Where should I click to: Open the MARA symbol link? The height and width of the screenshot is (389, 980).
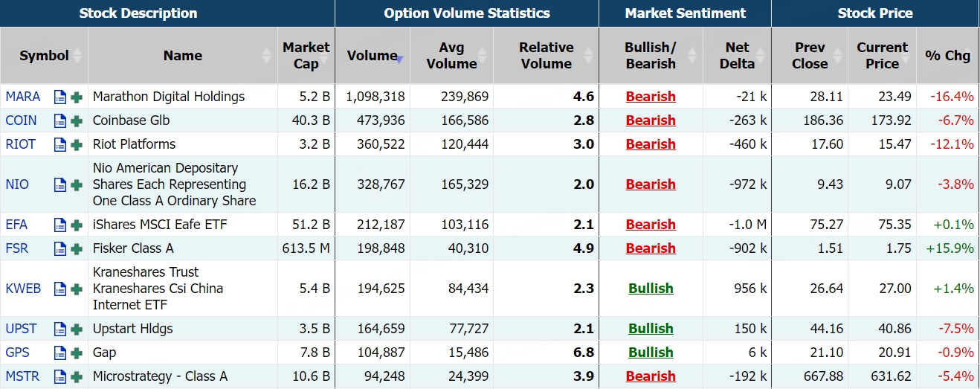23,97
